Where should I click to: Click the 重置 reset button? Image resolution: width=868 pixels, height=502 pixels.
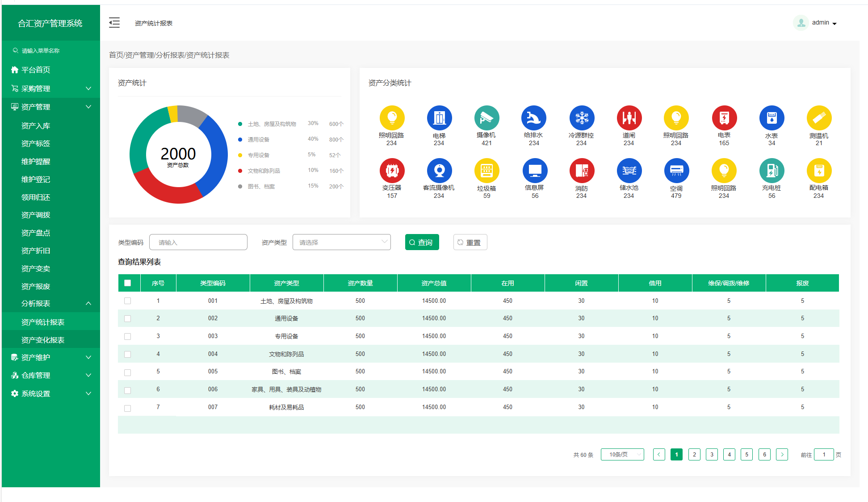(470, 242)
